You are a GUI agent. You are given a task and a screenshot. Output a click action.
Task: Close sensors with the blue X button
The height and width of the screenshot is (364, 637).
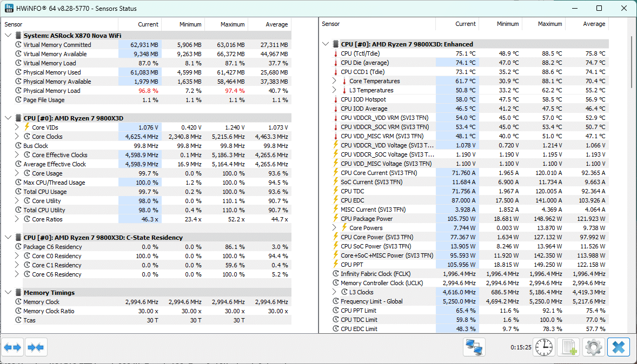click(618, 347)
